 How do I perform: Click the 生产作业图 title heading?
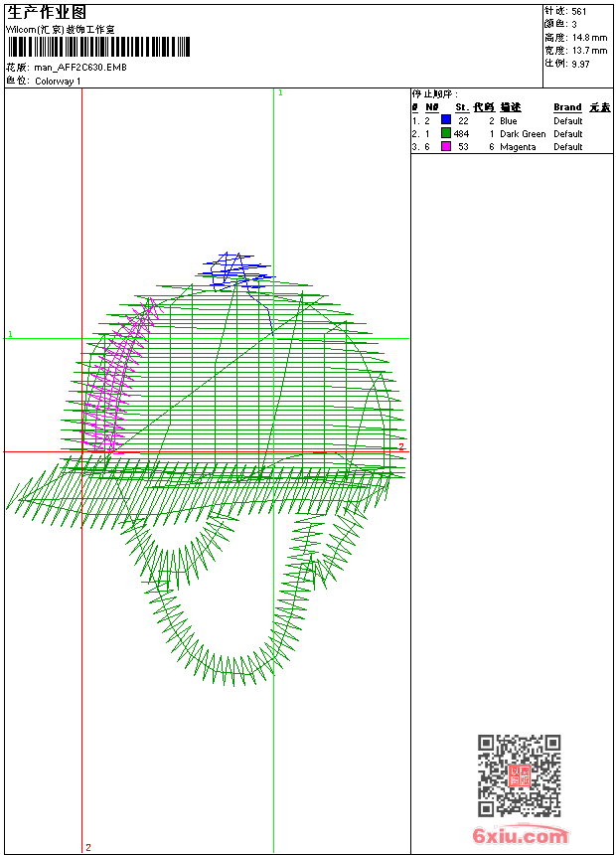47,12
